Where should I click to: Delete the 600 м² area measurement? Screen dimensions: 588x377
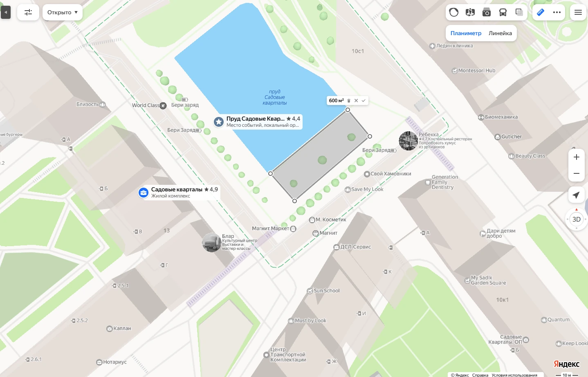point(349,101)
